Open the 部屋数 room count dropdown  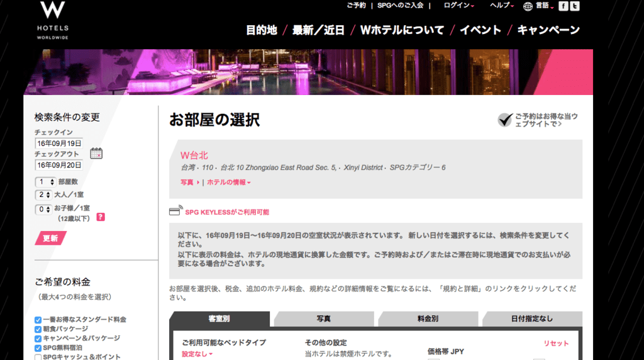point(45,182)
